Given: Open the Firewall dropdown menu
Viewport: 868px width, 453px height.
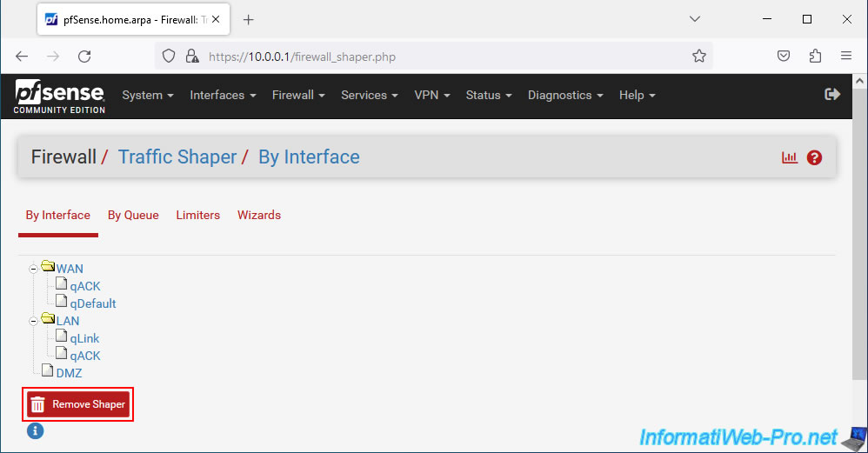Looking at the screenshot, I should (x=298, y=95).
